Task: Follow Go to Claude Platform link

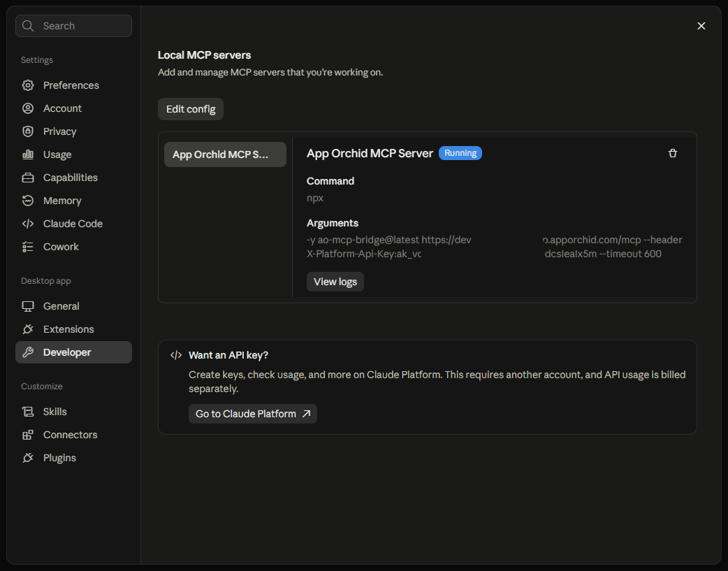Action: (253, 414)
